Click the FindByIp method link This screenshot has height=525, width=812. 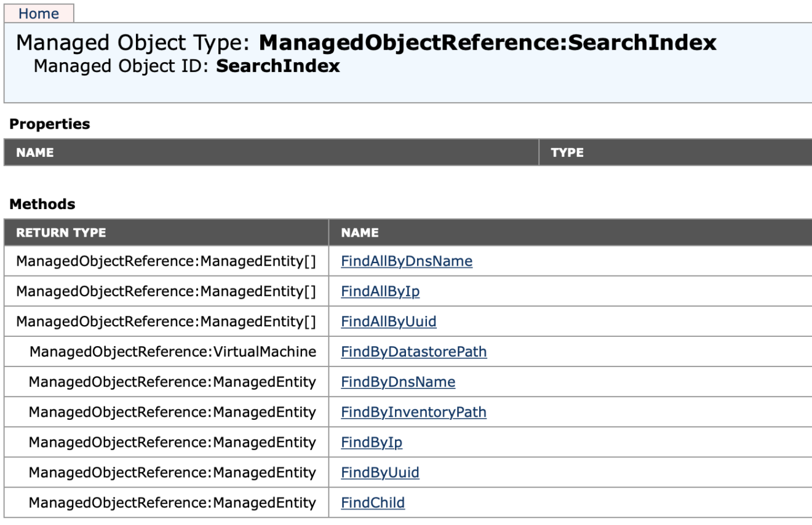pyautogui.click(x=372, y=442)
